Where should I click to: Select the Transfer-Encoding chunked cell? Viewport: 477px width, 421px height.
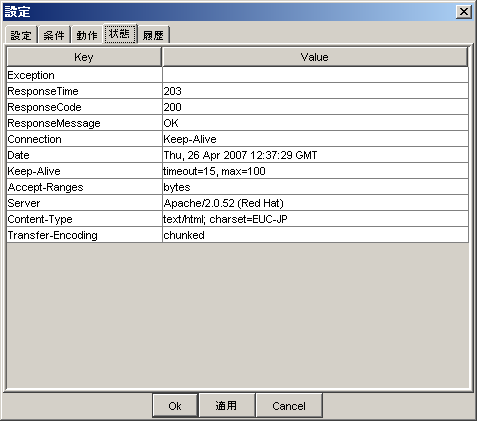coord(315,235)
